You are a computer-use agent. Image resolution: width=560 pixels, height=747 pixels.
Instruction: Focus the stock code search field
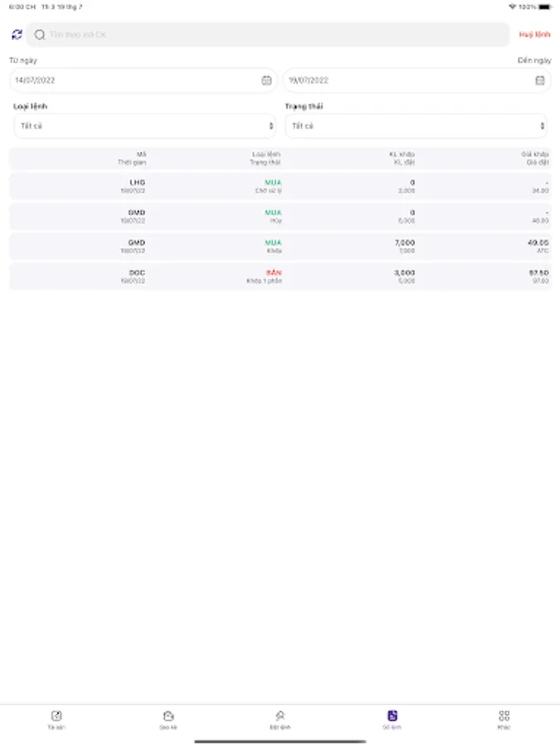(268, 34)
